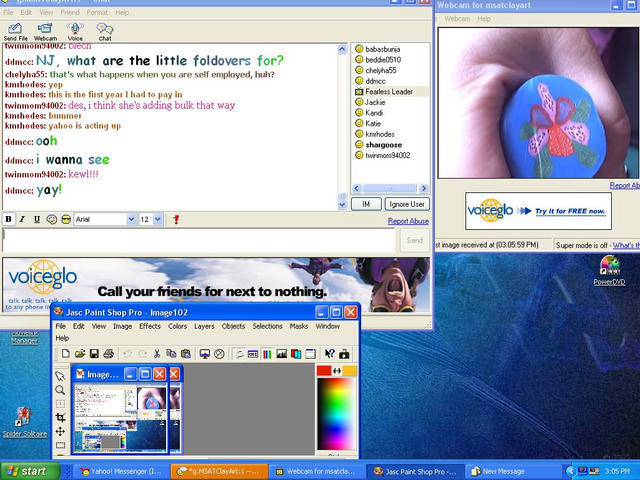Click the red exclamation icon beside font size
The height and width of the screenshot is (480, 640).
(x=176, y=219)
